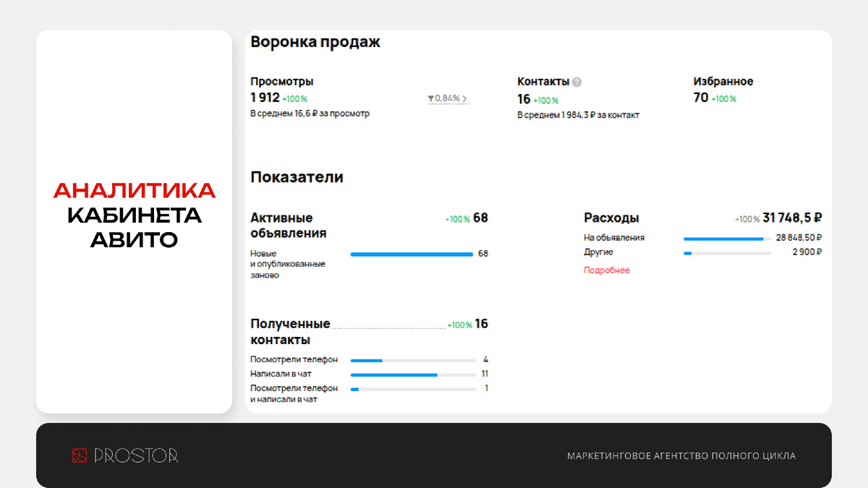Click the Избранное value 70
Image resolution: width=868 pixels, height=488 pixels.
pos(701,98)
